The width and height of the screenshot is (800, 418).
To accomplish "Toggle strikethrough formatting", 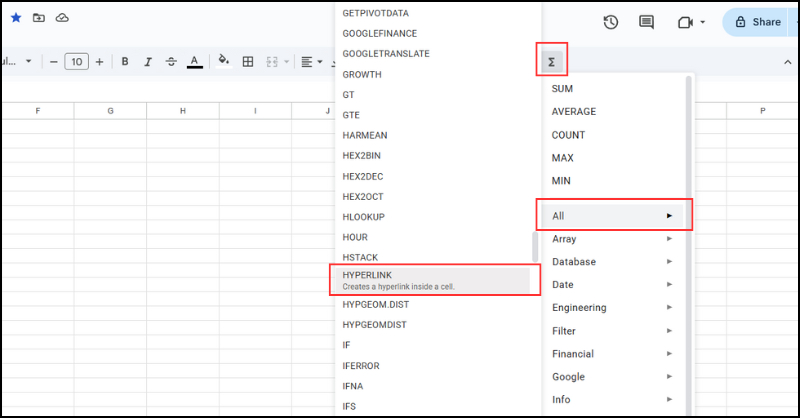I will pos(171,62).
